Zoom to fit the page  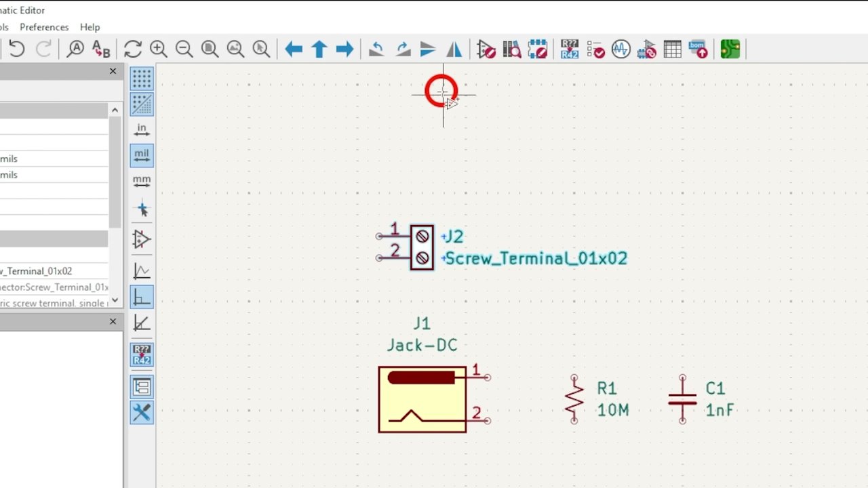210,49
